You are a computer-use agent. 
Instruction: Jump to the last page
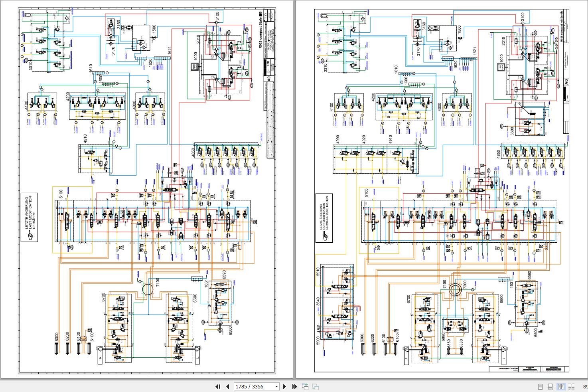tap(294, 386)
